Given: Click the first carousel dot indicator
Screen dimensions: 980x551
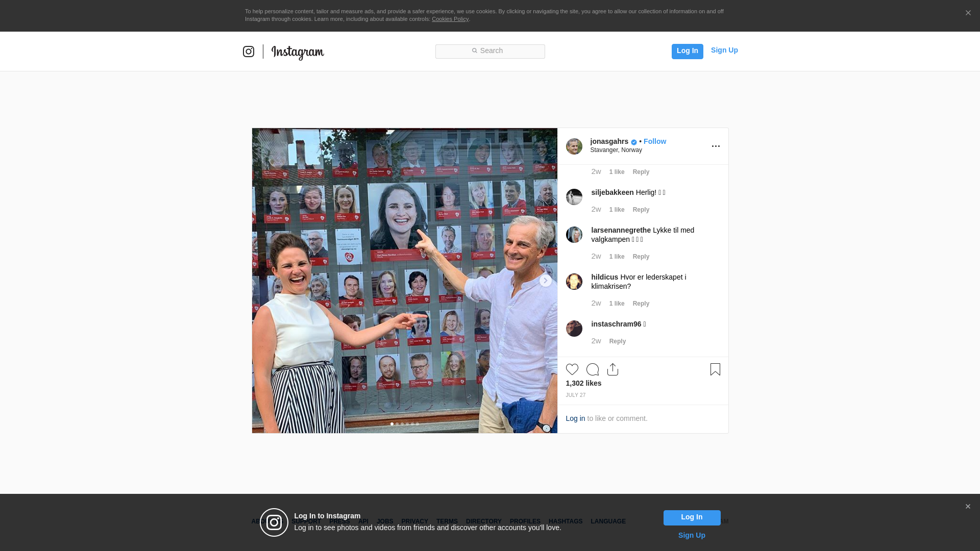Looking at the screenshot, I should pos(392,424).
